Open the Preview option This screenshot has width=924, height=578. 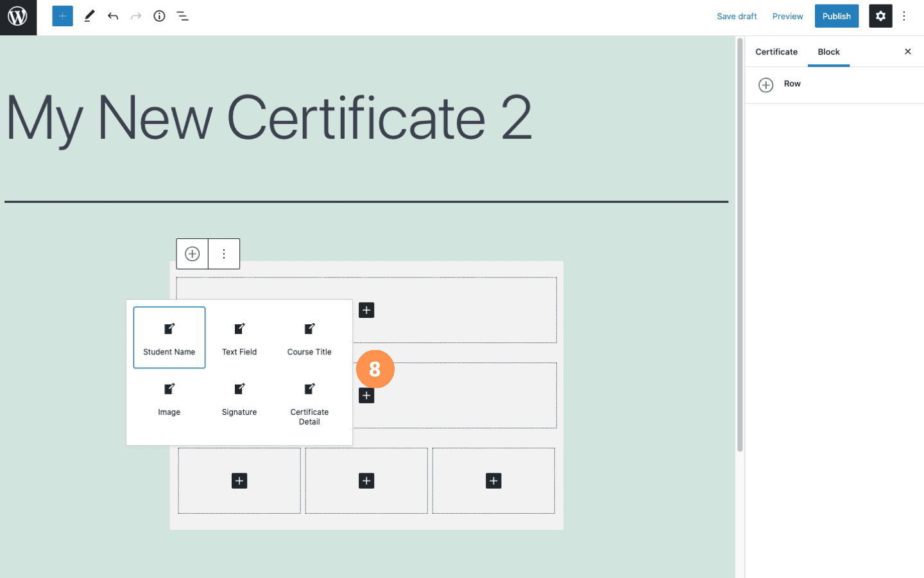787,16
